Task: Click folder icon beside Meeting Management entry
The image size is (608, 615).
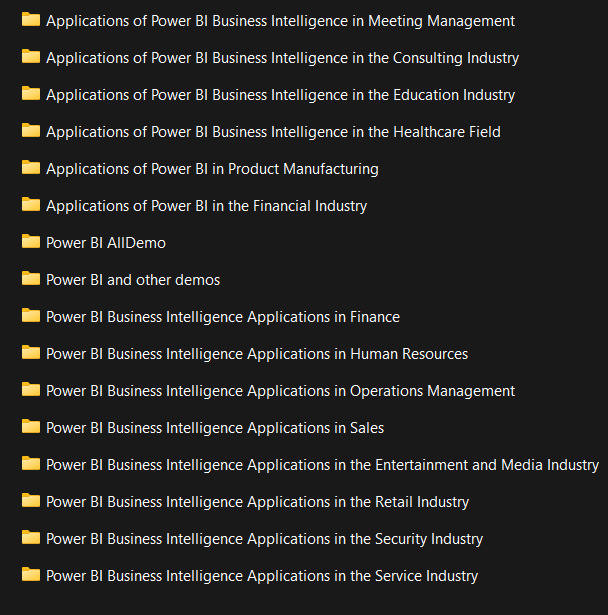Action: (x=31, y=20)
